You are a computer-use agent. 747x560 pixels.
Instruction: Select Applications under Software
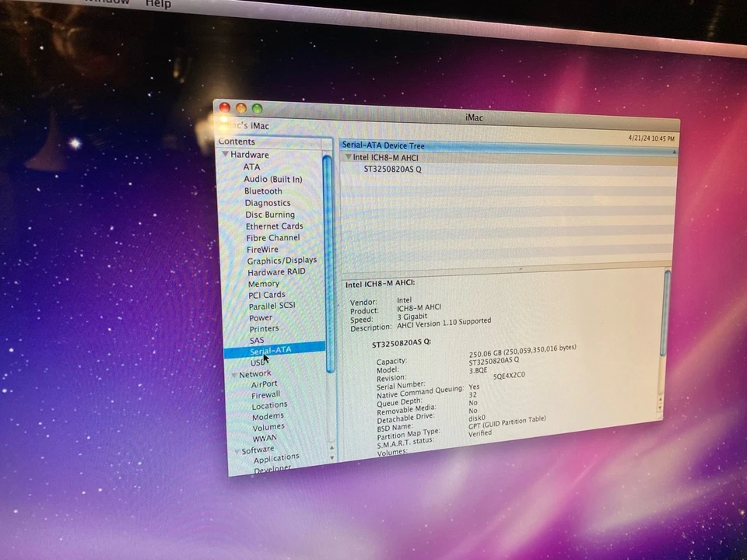click(275, 458)
